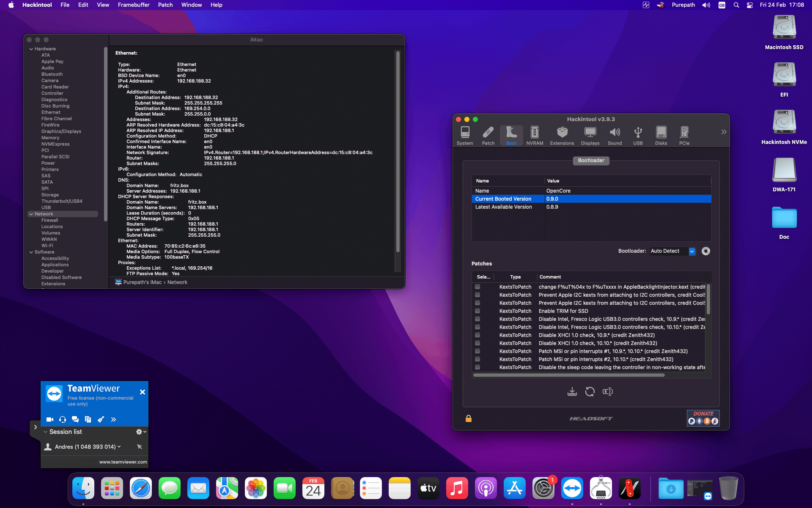Open www.teamviewer.com link

(x=123, y=462)
